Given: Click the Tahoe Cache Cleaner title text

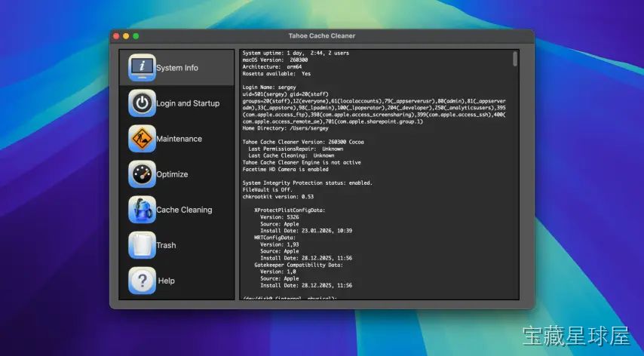Looking at the screenshot, I should [x=322, y=35].
